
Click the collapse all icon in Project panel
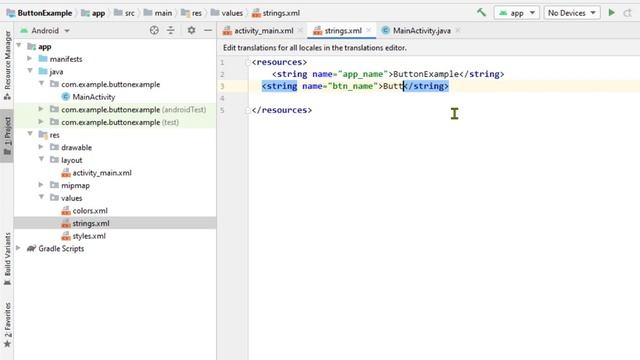point(171,30)
